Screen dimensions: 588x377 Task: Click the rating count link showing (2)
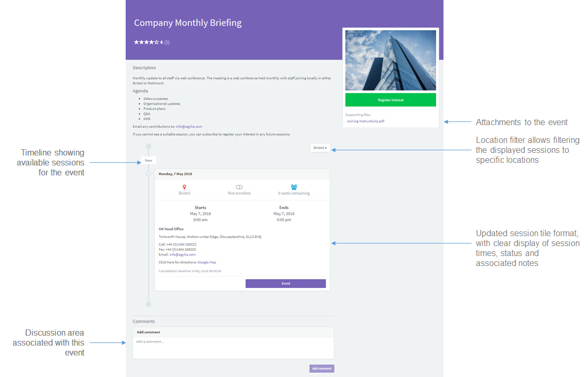coord(167,42)
